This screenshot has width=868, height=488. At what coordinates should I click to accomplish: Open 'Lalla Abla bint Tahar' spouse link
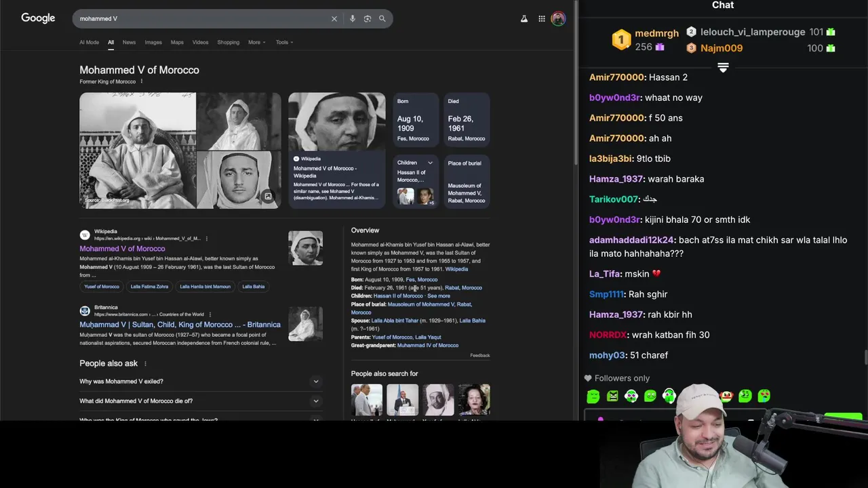tap(395, 321)
